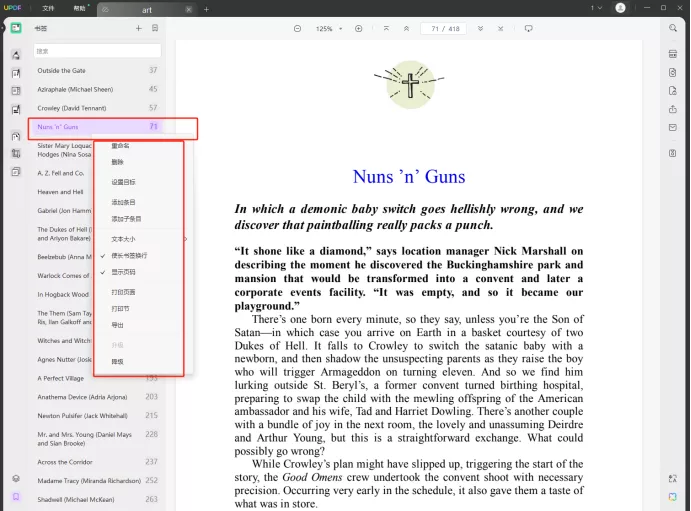691x511 pixels.
Task: Open the 'Shadwell (Michael McKean)' bookmark
Action: [x=97, y=500]
